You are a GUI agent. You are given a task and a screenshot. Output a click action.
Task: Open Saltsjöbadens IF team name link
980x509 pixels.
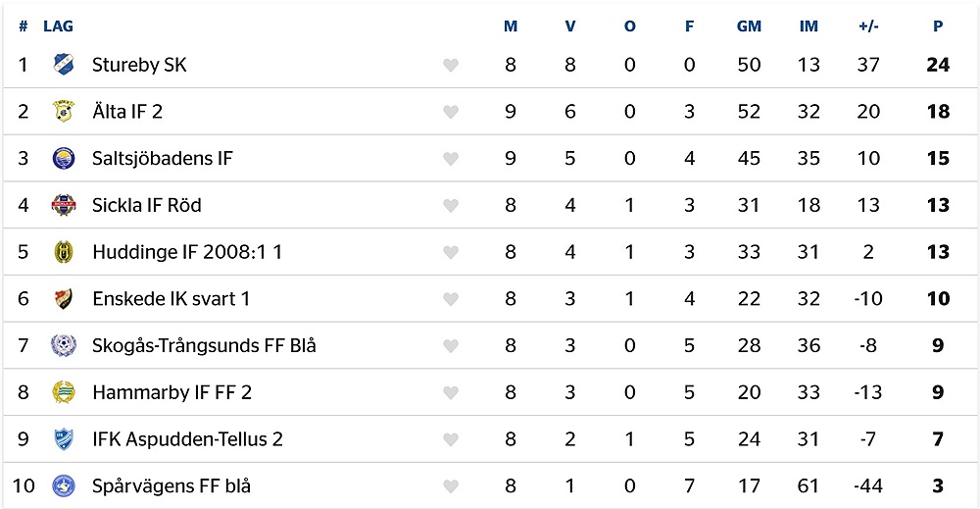tap(163, 158)
